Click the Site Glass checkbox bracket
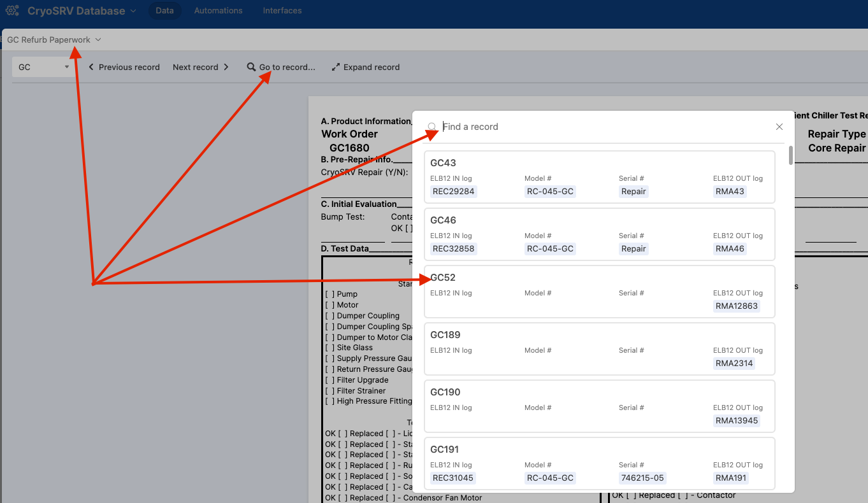 [329, 348]
